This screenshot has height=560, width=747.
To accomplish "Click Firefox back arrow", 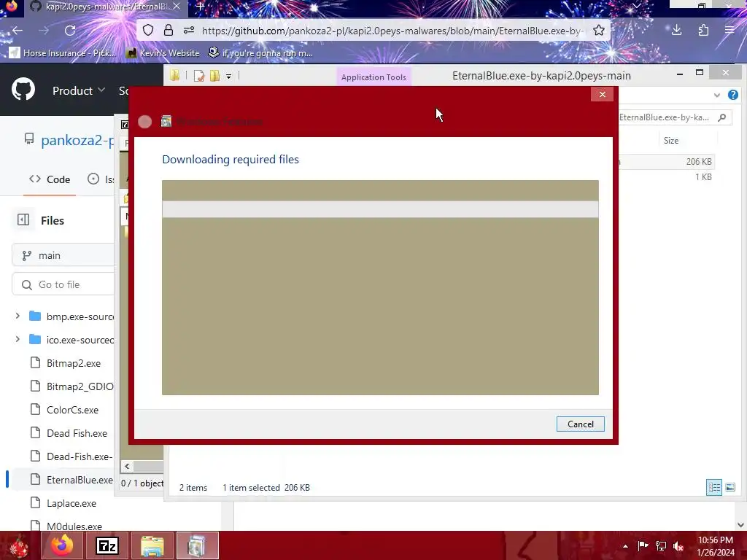I will [18, 31].
